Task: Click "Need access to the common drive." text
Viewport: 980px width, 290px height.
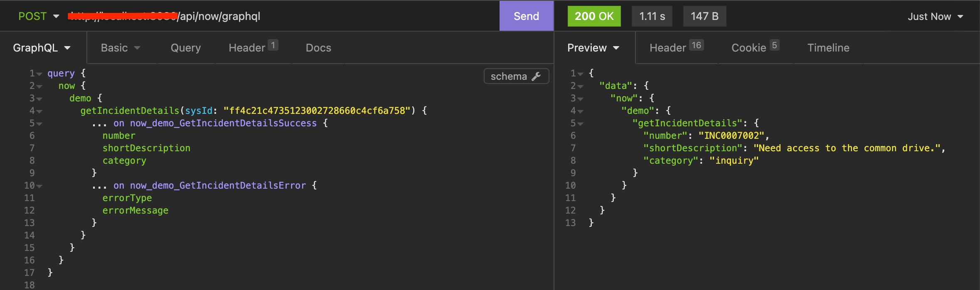Action: click(847, 148)
